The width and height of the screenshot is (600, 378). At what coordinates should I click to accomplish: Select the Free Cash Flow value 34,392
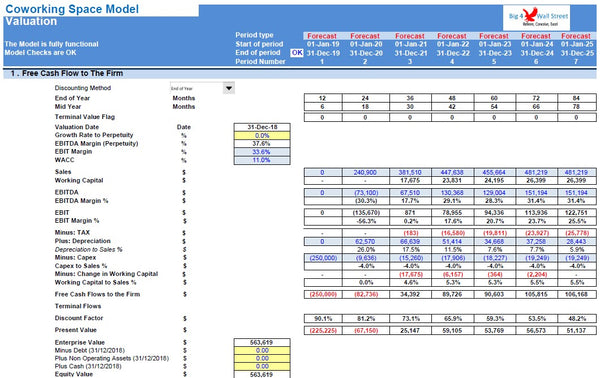(x=410, y=295)
